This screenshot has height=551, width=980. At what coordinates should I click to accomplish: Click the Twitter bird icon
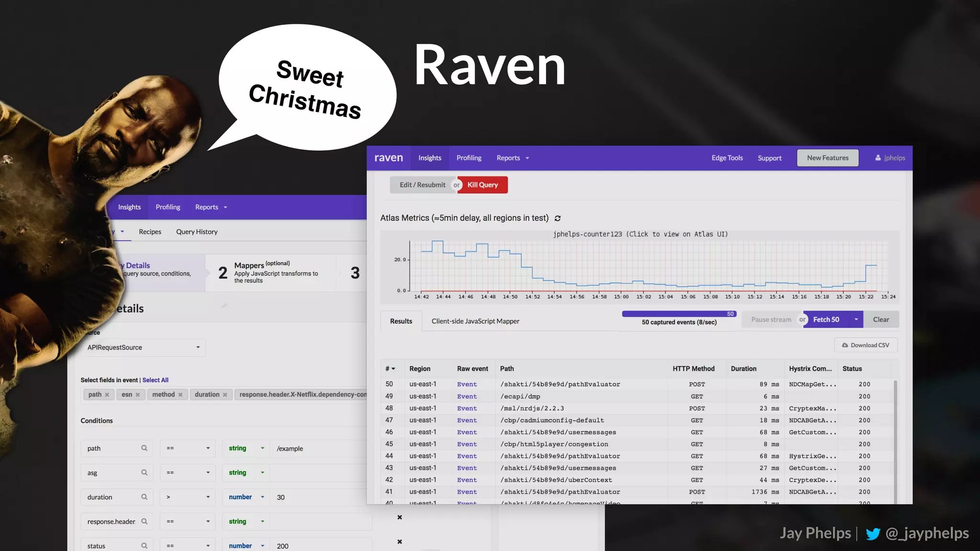[x=873, y=534]
